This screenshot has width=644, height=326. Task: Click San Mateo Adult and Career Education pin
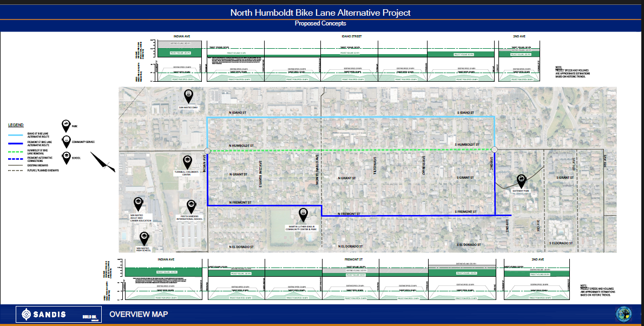click(138, 204)
